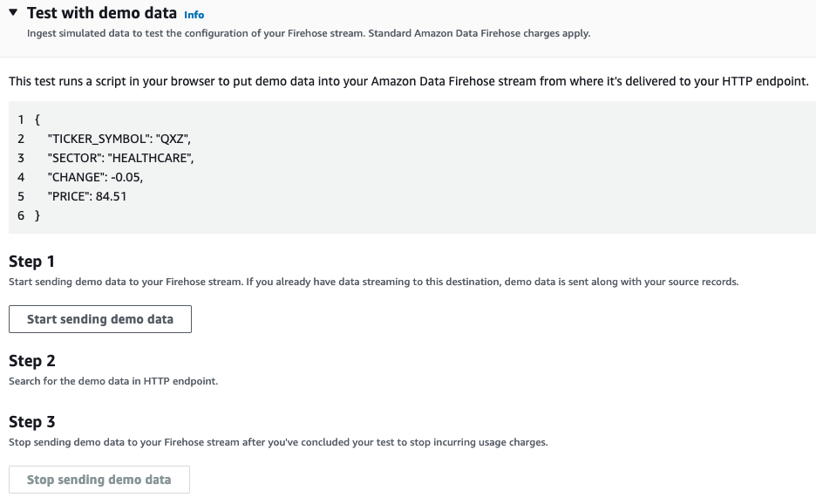Click the "This test runs a script" paragraph

click(x=408, y=81)
